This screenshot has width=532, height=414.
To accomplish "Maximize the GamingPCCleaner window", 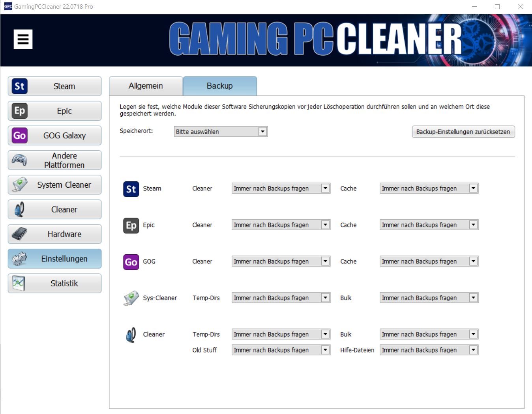I will (497, 6).
